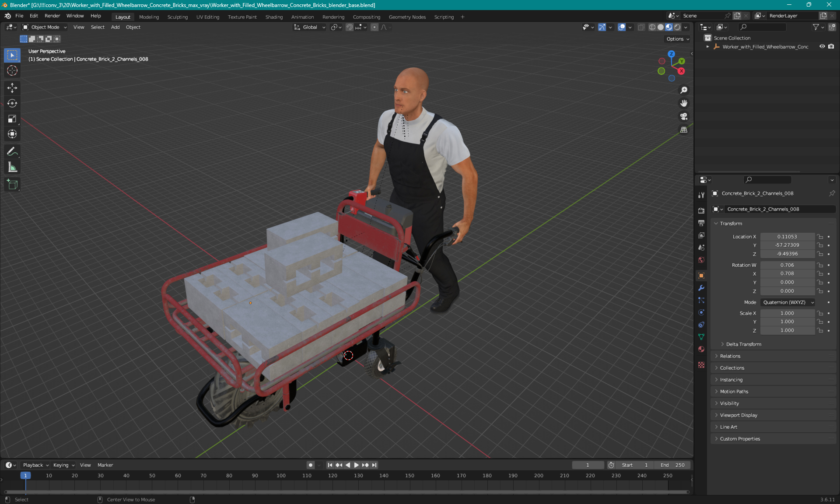Switch perspective/orthographic grid icon
The height and width of the screenshot is (504, 840).
pos(683,129)
